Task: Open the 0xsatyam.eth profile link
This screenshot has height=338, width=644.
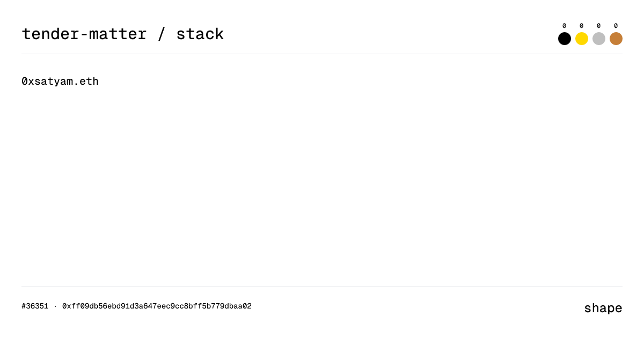Action: point(60,81)
